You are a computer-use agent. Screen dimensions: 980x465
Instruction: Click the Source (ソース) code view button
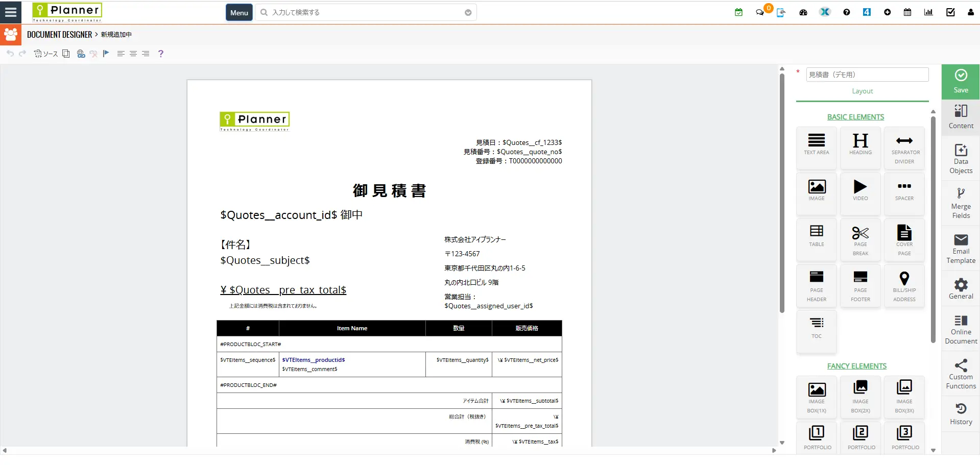coord(46,54)
